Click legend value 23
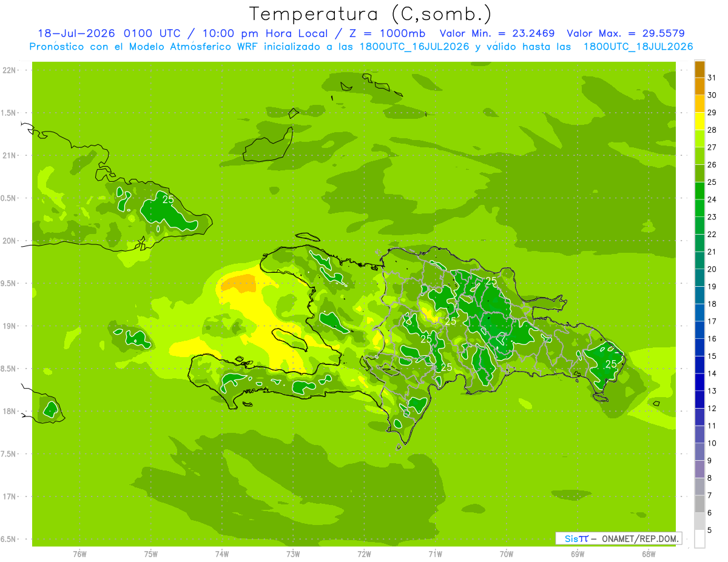 [x=712, y=217]
